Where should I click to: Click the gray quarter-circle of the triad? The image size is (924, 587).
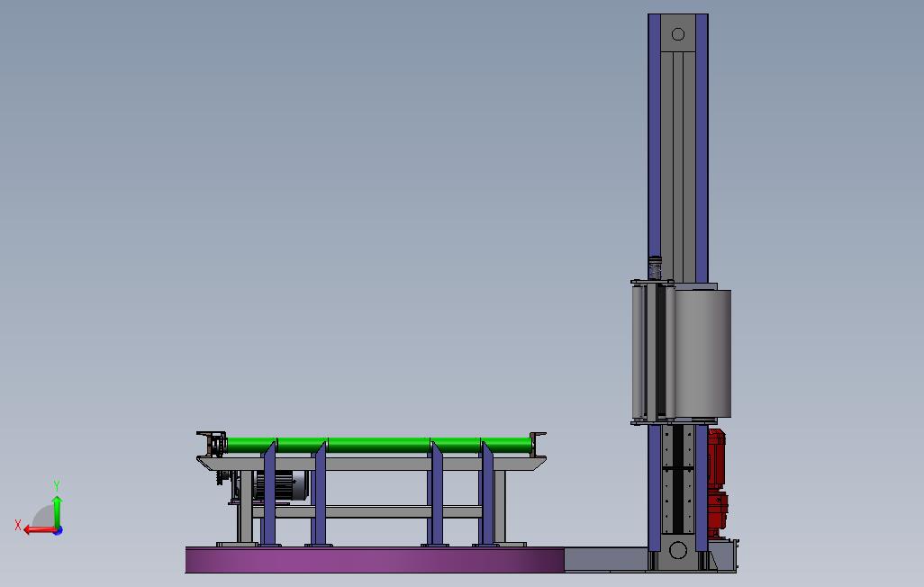[x=41, y=515]
